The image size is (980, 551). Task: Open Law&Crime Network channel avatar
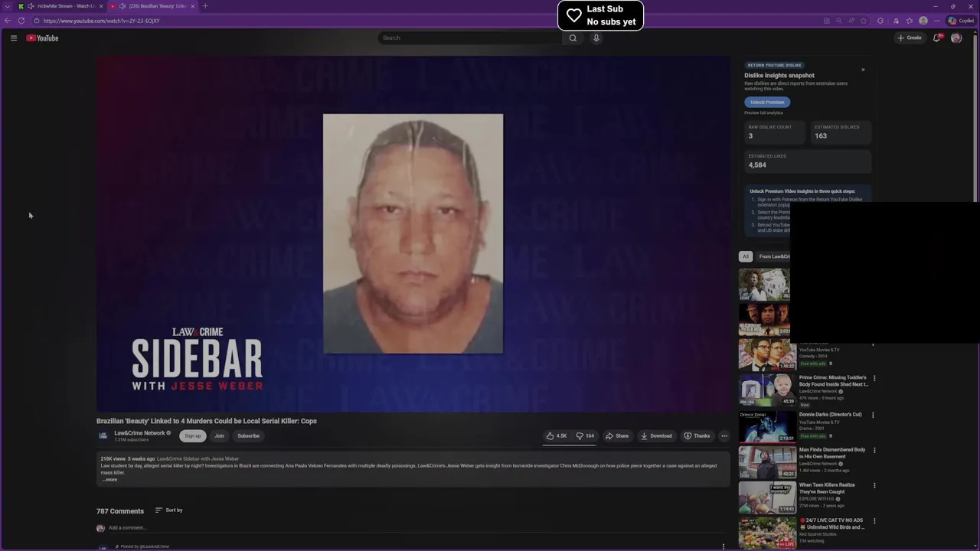point(103,435)
